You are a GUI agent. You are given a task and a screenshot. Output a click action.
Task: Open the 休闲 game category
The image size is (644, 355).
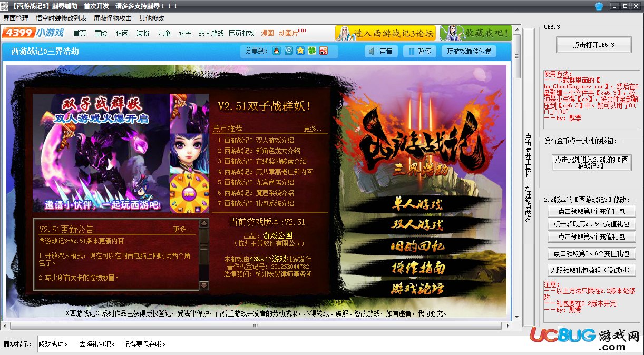[122, 33]
